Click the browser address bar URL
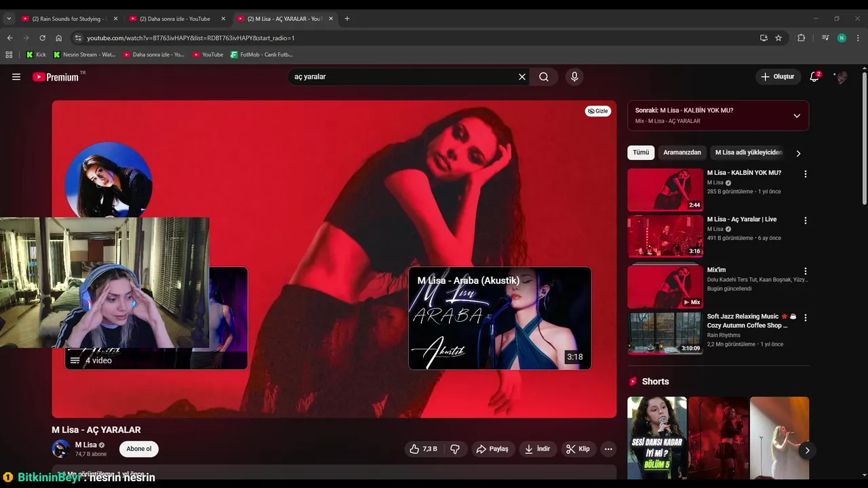868x488 pixels. [191, 38]
